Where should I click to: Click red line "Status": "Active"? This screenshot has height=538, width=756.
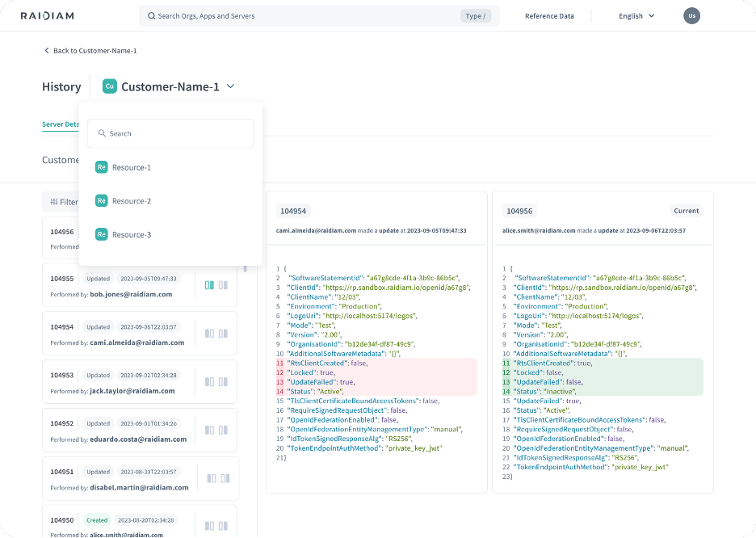point(376,392)
